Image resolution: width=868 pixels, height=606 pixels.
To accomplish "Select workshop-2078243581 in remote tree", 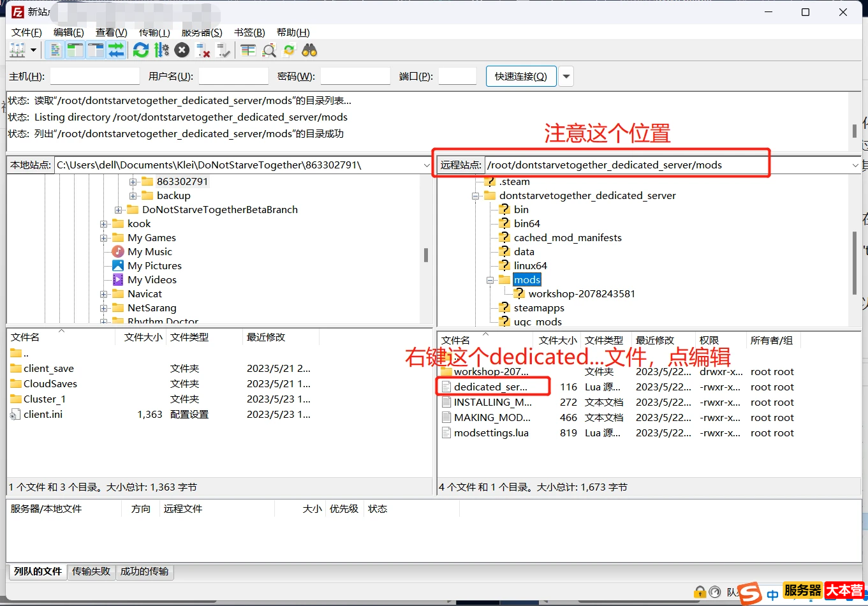I will click(x=582, y=294).
